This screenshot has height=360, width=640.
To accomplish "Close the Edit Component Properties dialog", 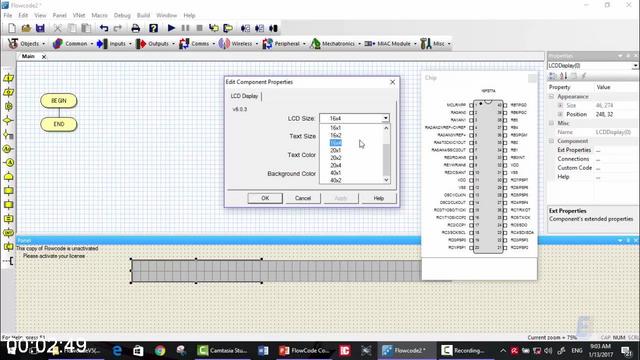I will (393, 82).
